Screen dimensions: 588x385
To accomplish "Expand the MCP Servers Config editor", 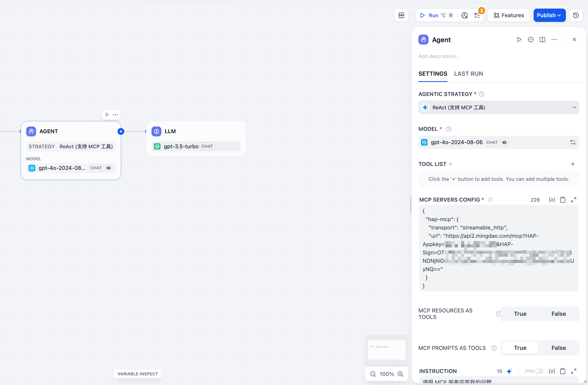I will pos(573,200).
